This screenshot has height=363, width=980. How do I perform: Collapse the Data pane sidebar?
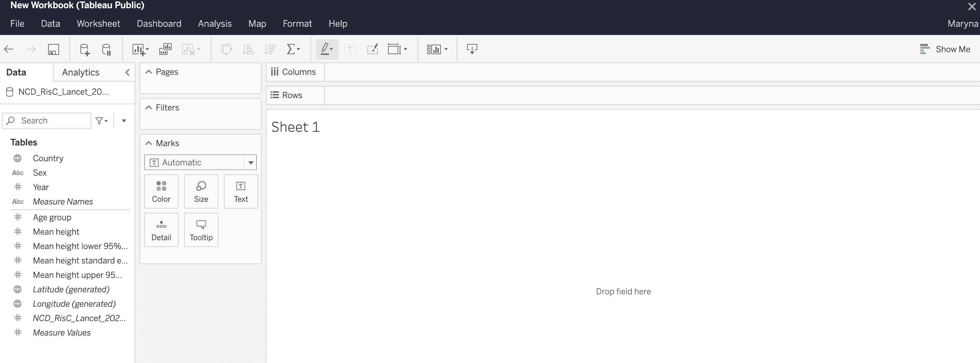pos(127,72)
